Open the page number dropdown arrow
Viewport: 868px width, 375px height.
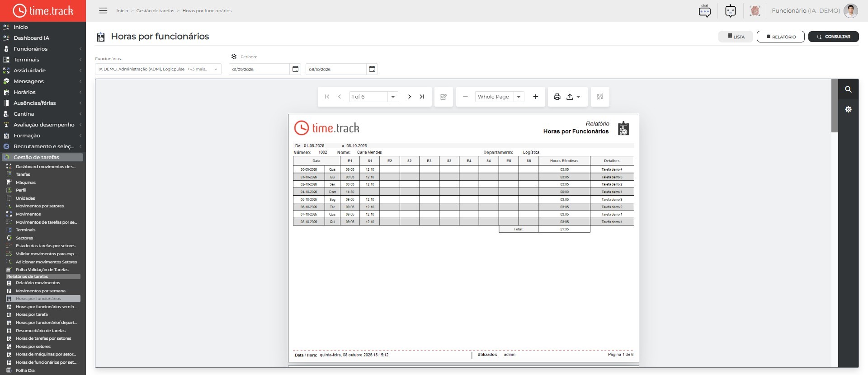coord(393,97)
